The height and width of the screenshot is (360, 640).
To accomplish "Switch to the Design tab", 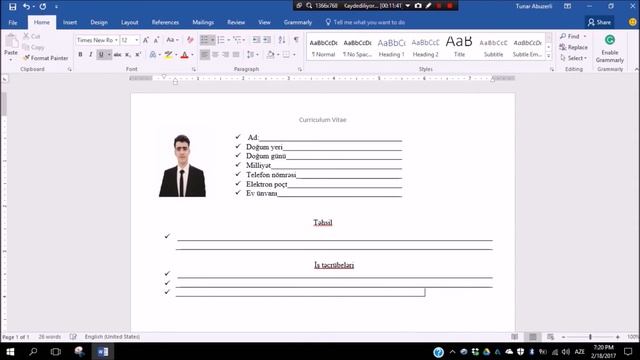I will (x=99, y=22).
